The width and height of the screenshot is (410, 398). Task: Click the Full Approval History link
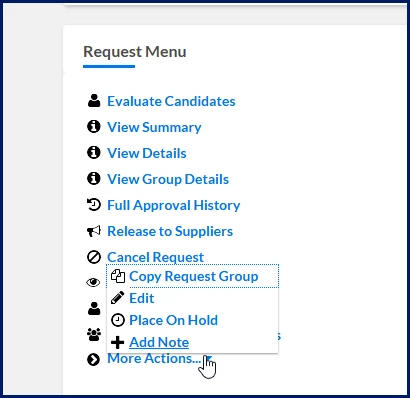[174, 205]
